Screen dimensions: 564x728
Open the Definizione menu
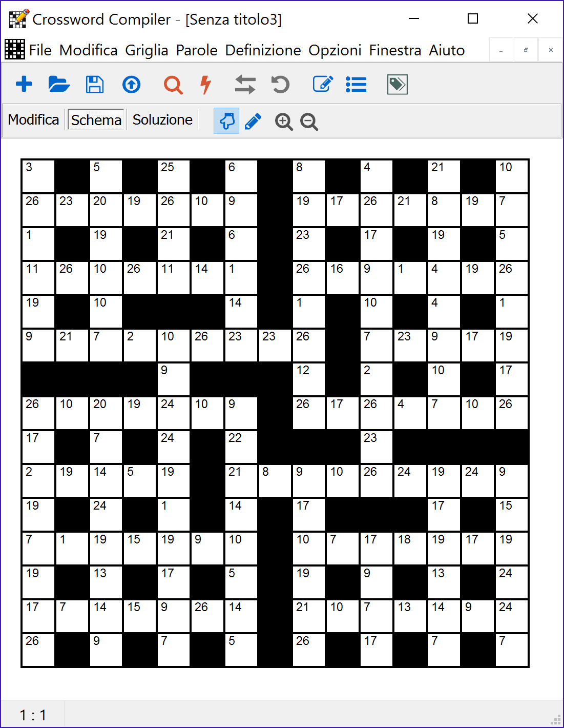pos(263,50)
